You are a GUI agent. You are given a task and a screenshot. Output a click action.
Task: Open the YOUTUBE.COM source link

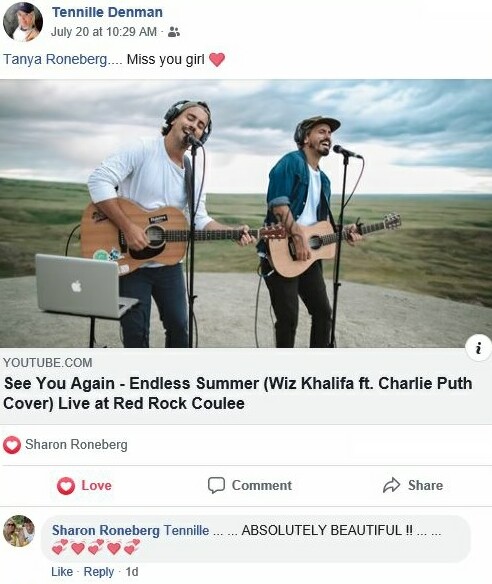pyautogui.click(x=48, y=362)
